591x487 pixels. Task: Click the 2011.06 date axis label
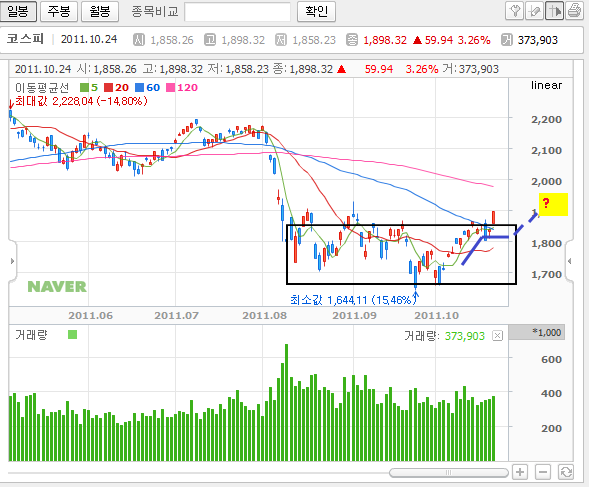pos(90,315)
